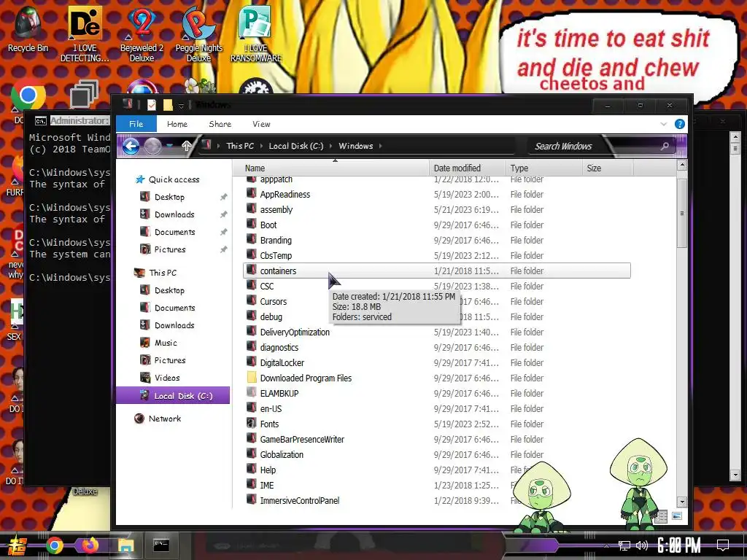Sort by the Name column header
Viewport: 747px width, 560px height.
(x=331, y=168)
